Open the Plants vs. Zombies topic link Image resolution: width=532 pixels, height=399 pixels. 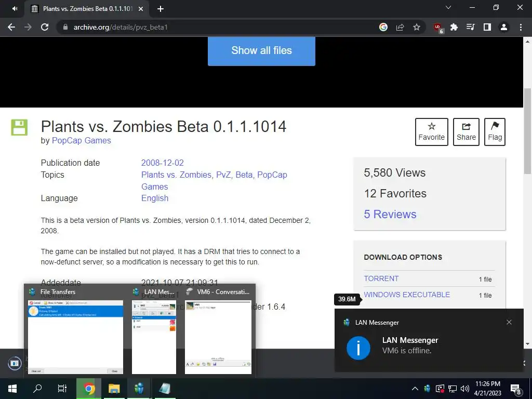point(176,175)
